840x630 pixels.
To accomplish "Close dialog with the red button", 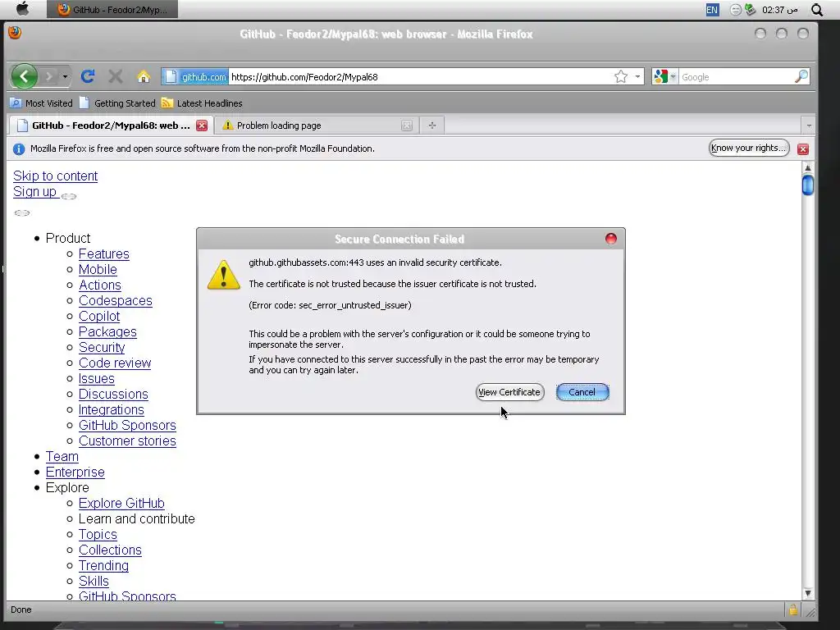I will 610,239.
